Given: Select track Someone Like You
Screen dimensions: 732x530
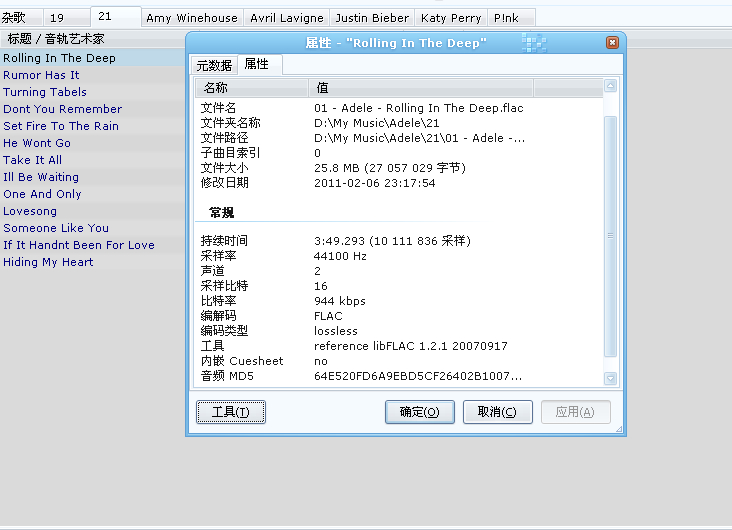Looking at the screenshot, I should (x=92, y=228).
